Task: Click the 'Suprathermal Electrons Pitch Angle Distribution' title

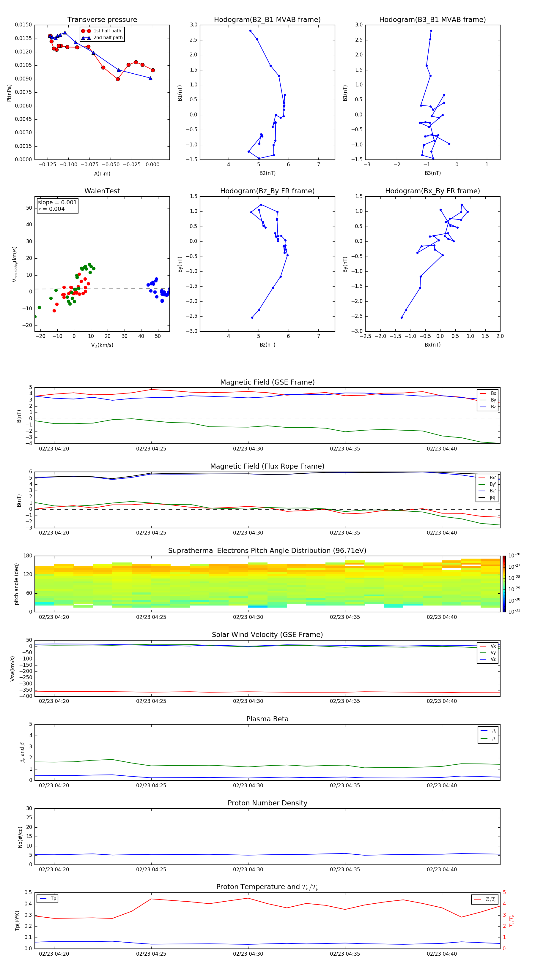Action: [267, 551]
